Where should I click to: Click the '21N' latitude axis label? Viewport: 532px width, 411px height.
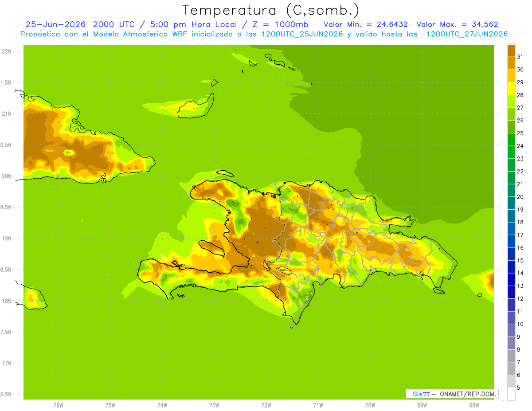tap(6, 114)
